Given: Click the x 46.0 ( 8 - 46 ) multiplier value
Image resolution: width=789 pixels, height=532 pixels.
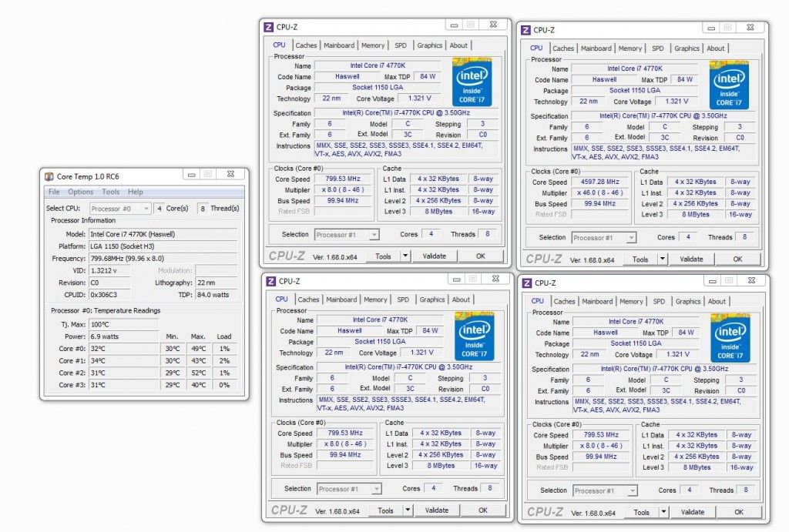Looking at the screenshot, I should pyautogui.click(x=599, y=192).
